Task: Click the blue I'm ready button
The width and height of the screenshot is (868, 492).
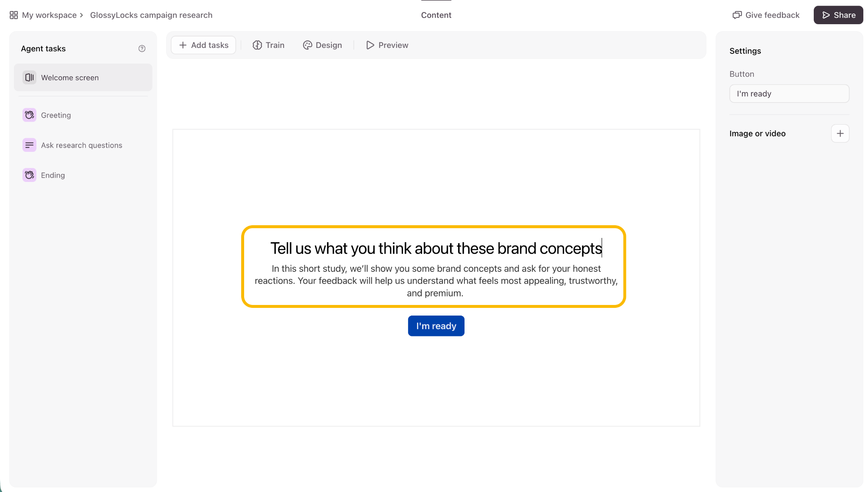Action: (436, 326)
